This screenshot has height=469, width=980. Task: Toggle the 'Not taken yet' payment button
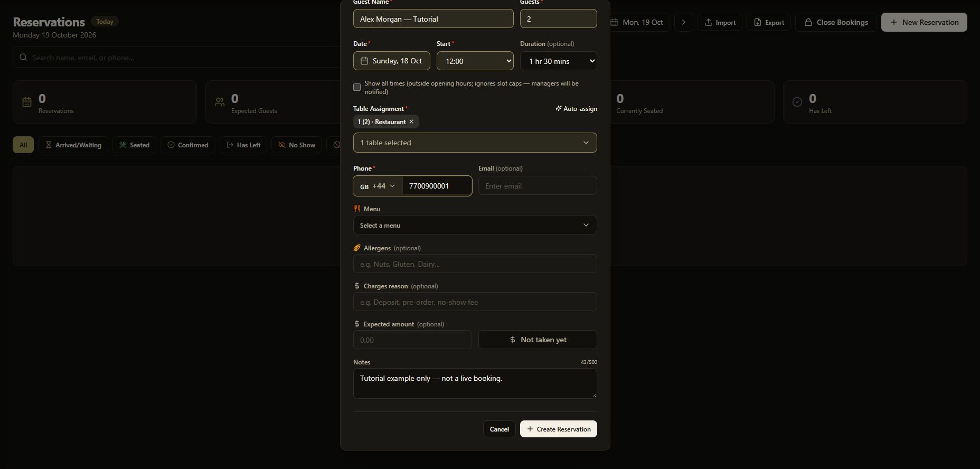click(x=538, y=340)
